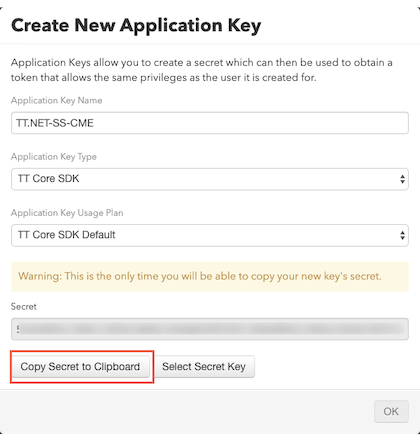
Task: Click the yellow warning banner about key's secret
Action: coord(210,276)
